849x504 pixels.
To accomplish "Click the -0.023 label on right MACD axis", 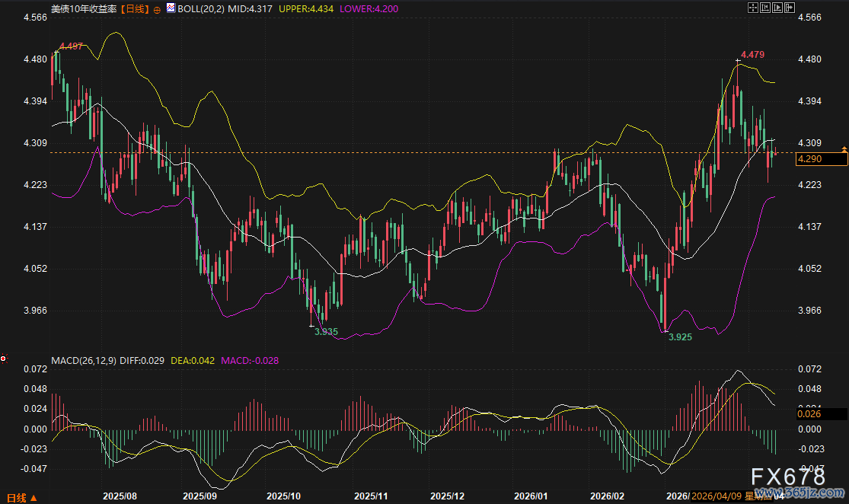I will tap(811, 449).
